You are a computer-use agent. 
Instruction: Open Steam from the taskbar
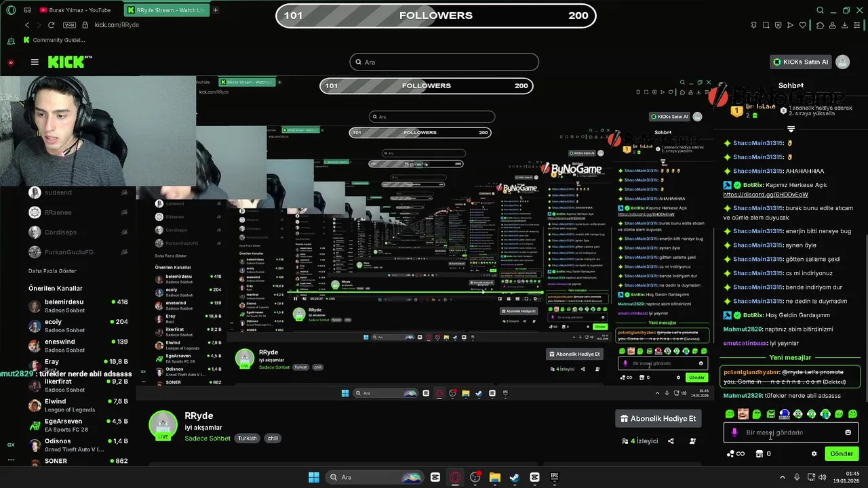click(515, 477)
